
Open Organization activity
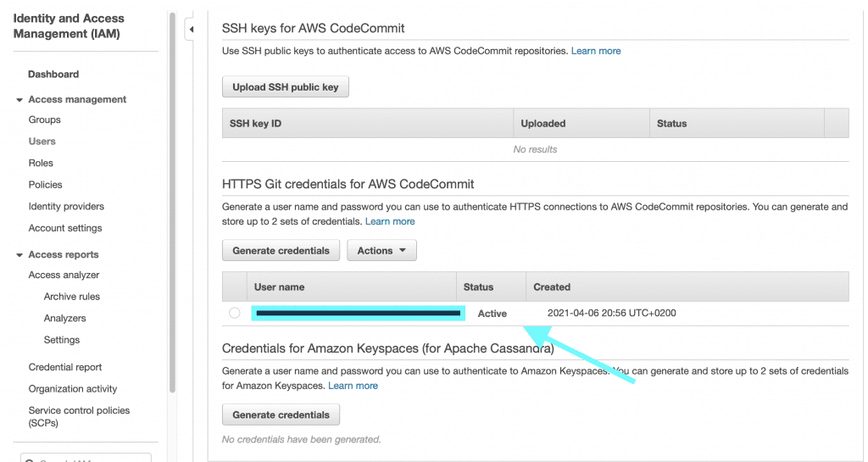pos(73,388)
